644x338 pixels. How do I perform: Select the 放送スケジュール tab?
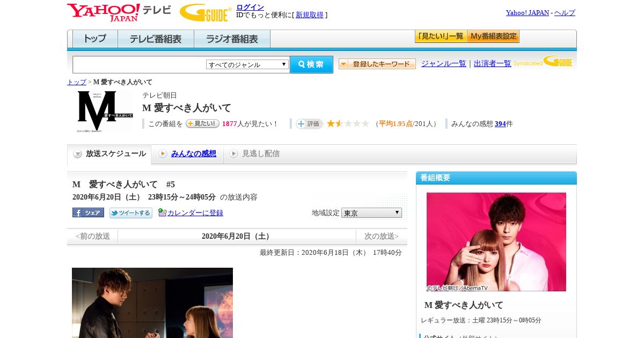click(x=109, y=154)
